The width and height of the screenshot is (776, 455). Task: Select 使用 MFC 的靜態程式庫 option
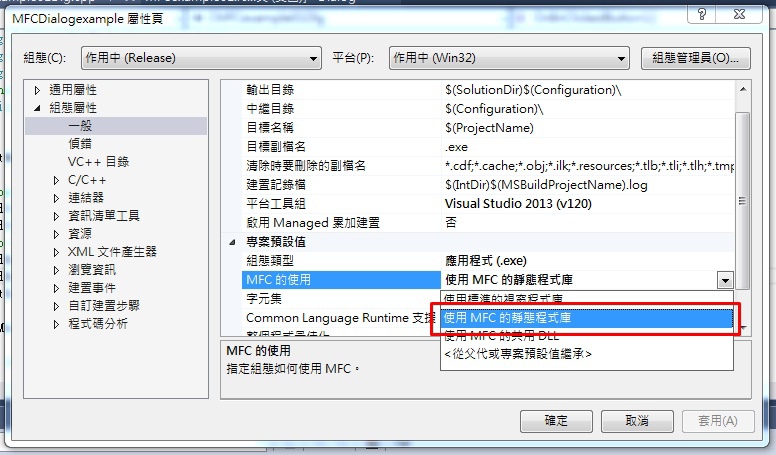coord(586,317)
